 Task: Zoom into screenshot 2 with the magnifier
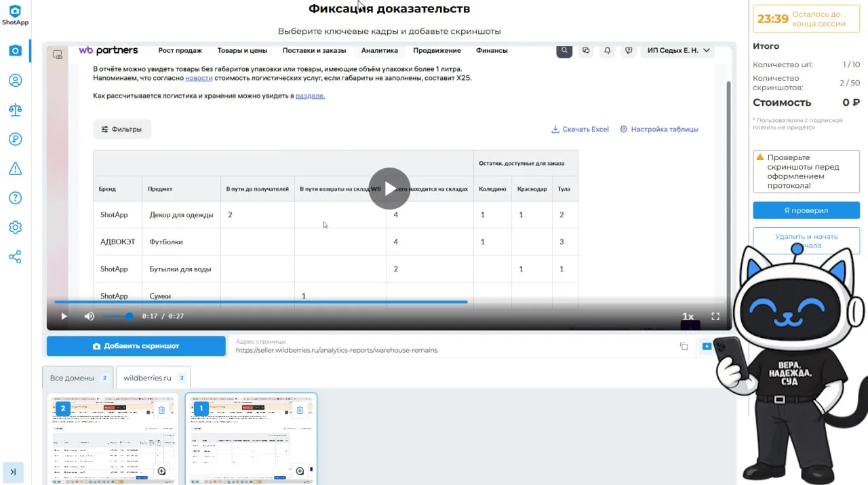(x=161, y=471)
